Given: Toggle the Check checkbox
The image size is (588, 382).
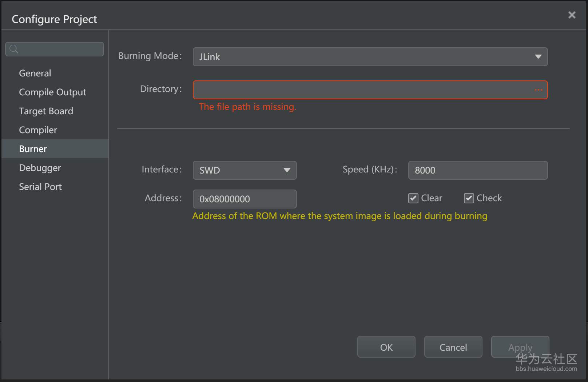Looking at the screenshot, I should [x=469, y=198].
